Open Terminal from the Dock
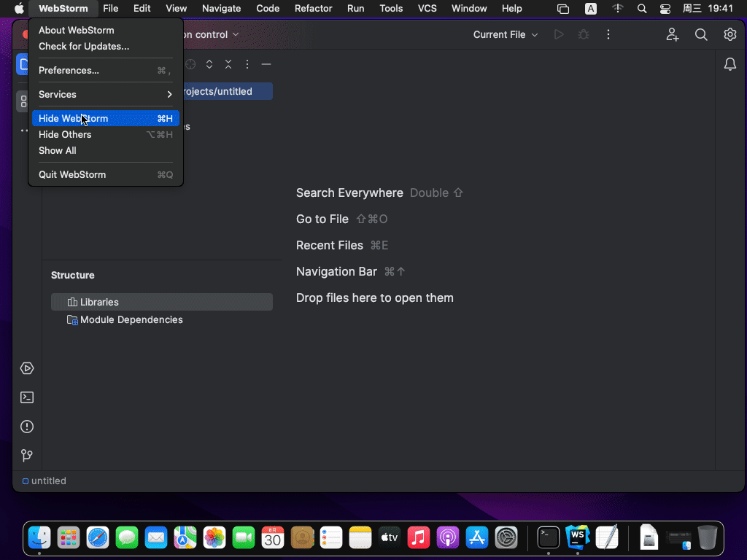Screen dimensions: 747x560 (549, 538)
